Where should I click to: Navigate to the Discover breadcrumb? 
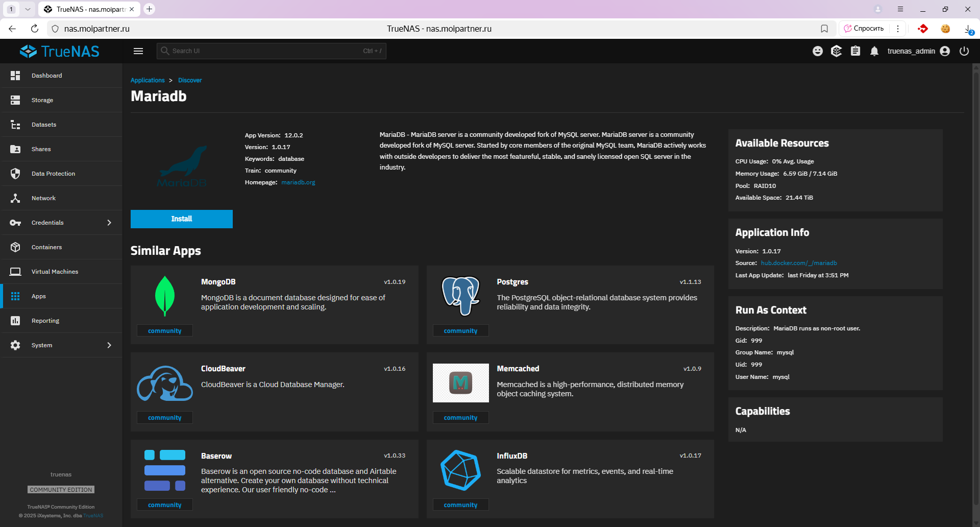(x=190, y=80)
